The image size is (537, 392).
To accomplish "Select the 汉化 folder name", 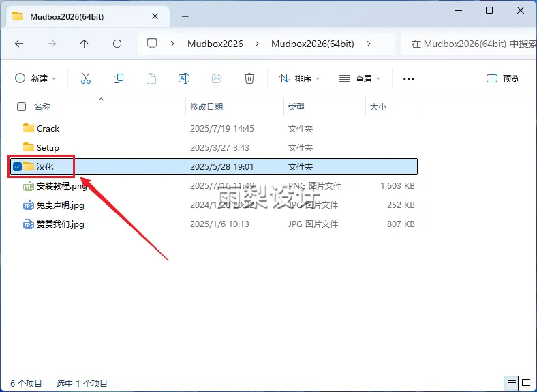I will coord(45,167).
